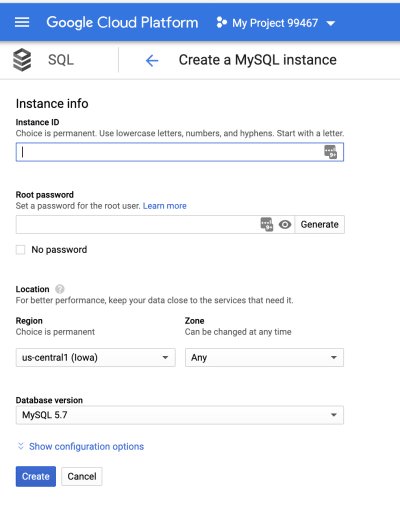Click the Create a MySQL instance heading
The image size is (400, 508).
pos(258,60)
